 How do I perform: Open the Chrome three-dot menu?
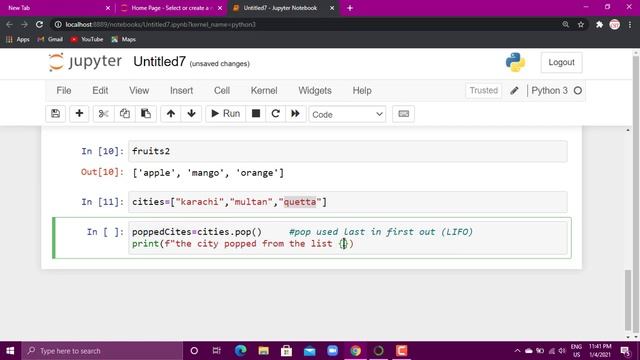click(x=630, y=24)
